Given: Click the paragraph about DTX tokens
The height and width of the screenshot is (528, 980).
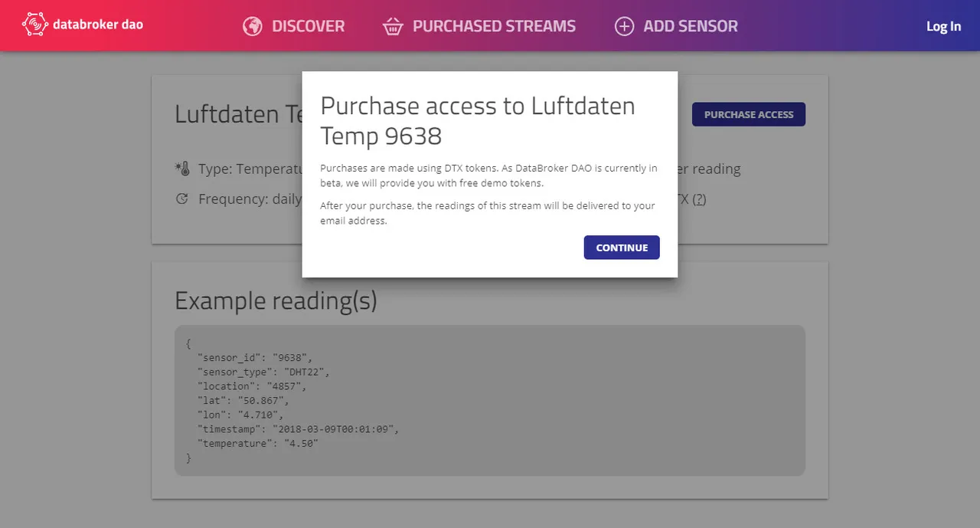Looking at the screenshot, I should pyautogui.click(x=488, y=175).
